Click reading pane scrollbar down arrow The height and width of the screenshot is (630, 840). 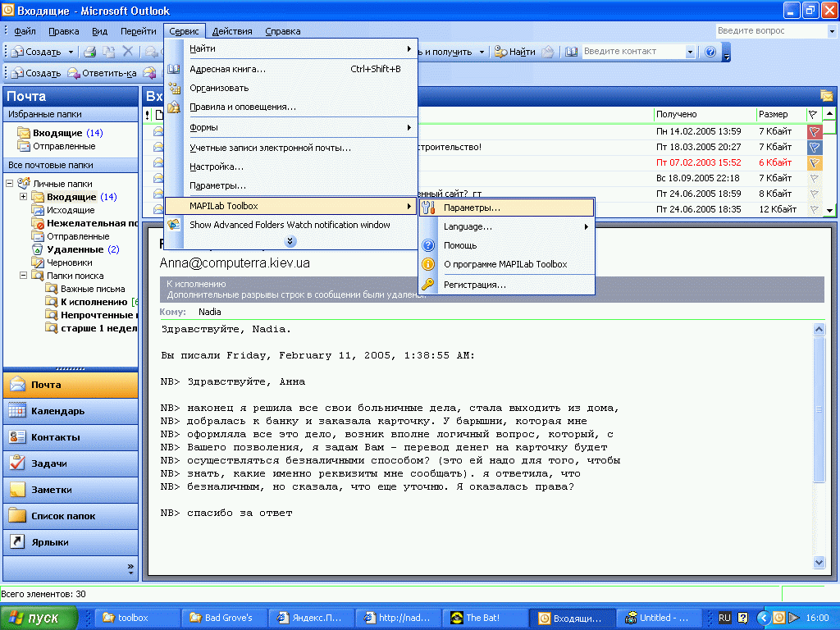819,562
